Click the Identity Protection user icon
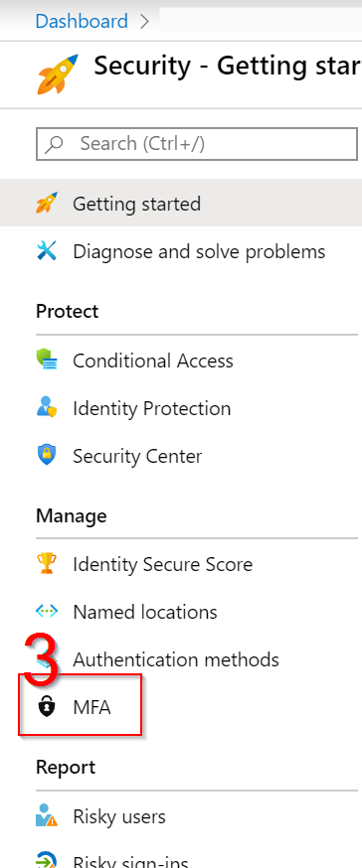362x868 pixels. [x=47, y=408]
